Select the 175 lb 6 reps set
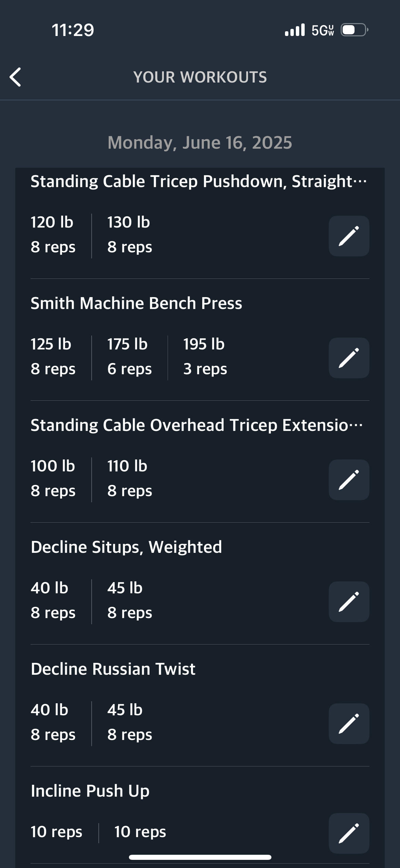This screenshot has width=400, height=868. [129, 356]
